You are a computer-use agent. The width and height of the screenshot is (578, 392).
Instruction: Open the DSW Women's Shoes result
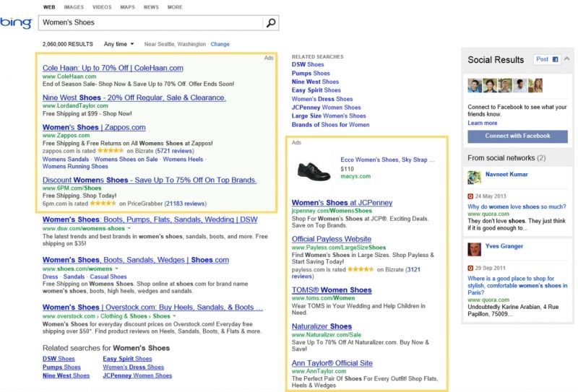tap(150, 219)
